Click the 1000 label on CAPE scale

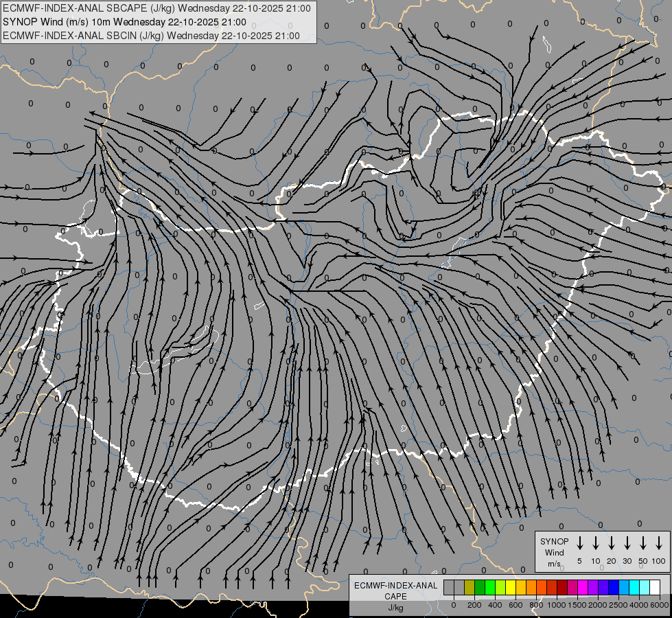557,605
